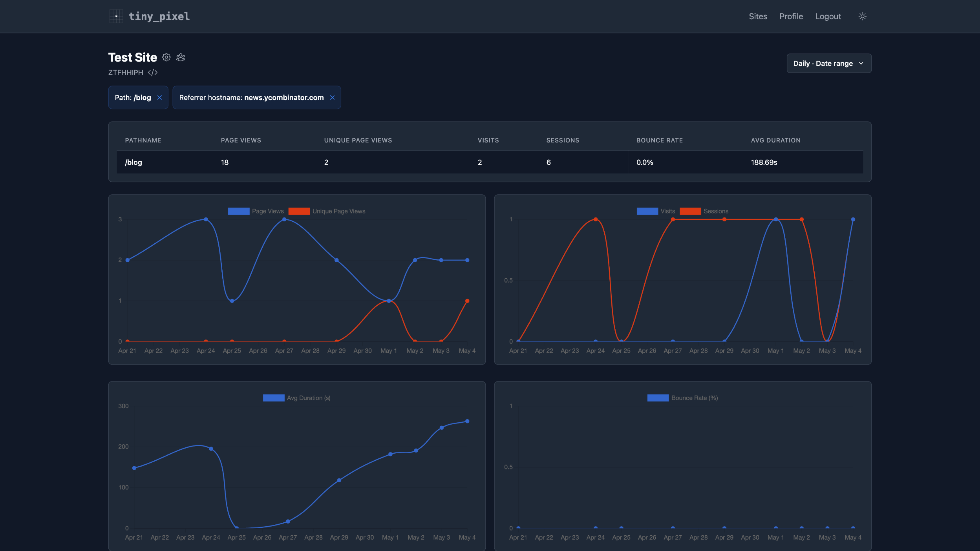This screenshot has width=980, height=551.
Task: Remove the Referrer hostname filter
Action: point(332,98)
